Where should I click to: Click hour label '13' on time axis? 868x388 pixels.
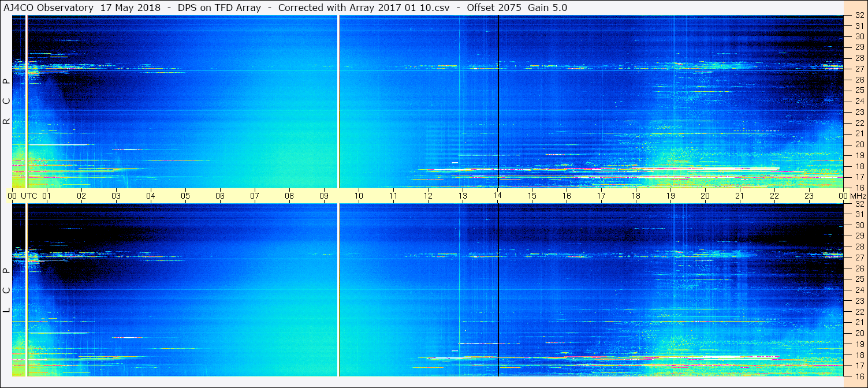[x=463, y=196]
